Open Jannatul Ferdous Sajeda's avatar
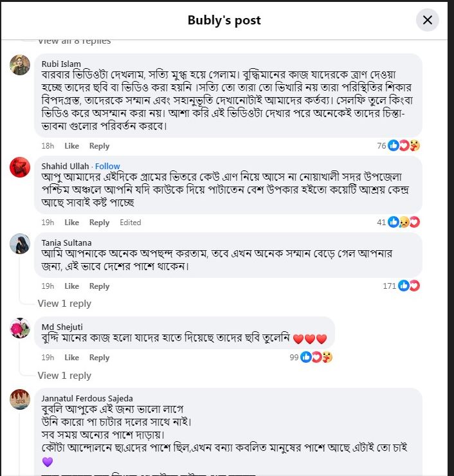Image resolution: width=454 pixels, height=476 pixels. [x=20, y=399]
